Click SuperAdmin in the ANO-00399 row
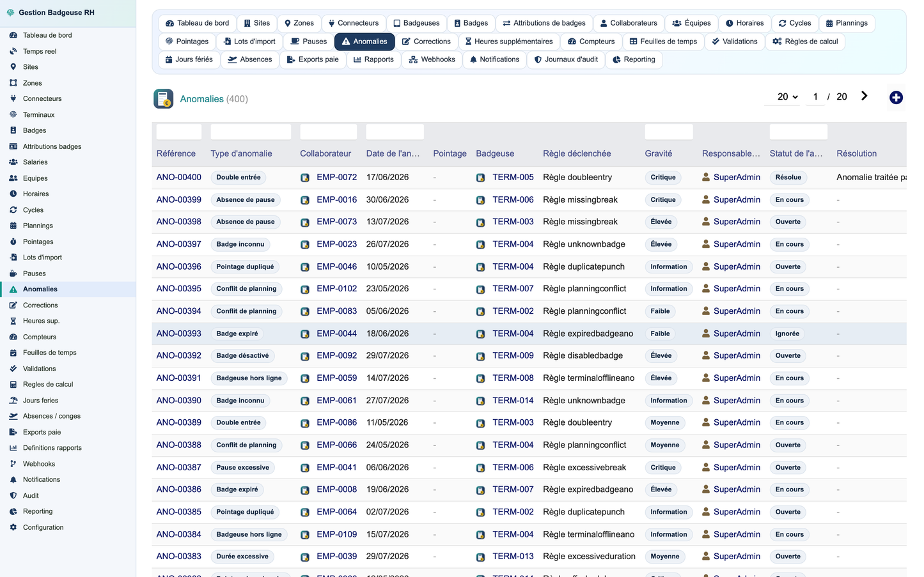Viewport: 924px width, 577px height. coord(737,199)
